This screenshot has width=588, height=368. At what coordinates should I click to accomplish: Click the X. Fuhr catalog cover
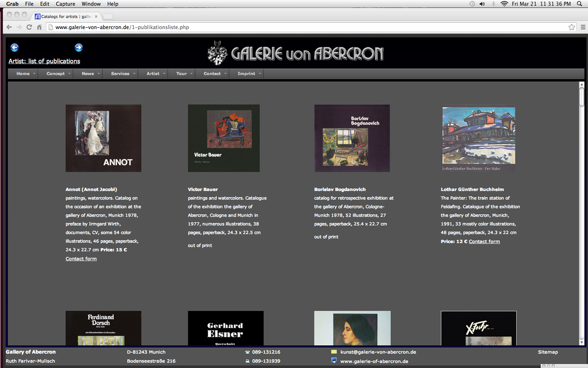pyautogui.click(x=479, y=328)
